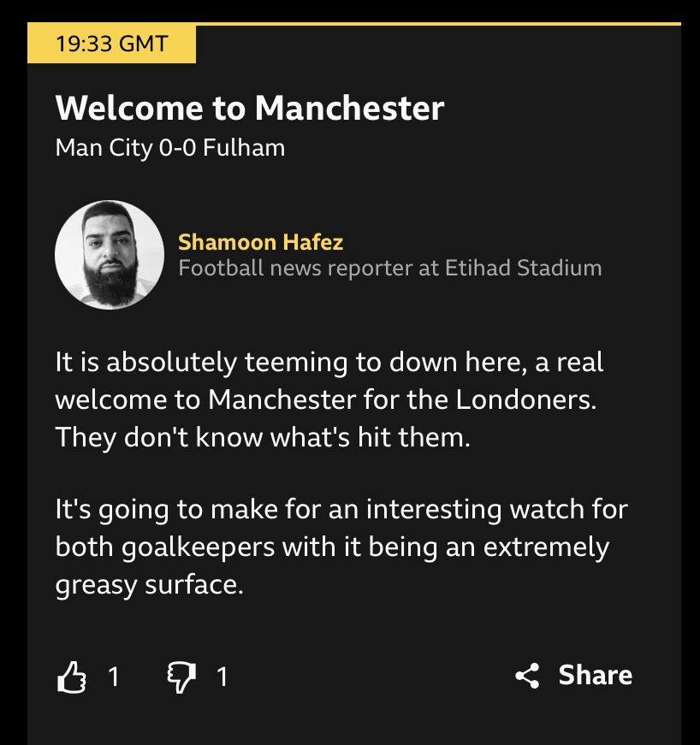
Task: Click the thumbs up icon
Action: tap(72, 677)
